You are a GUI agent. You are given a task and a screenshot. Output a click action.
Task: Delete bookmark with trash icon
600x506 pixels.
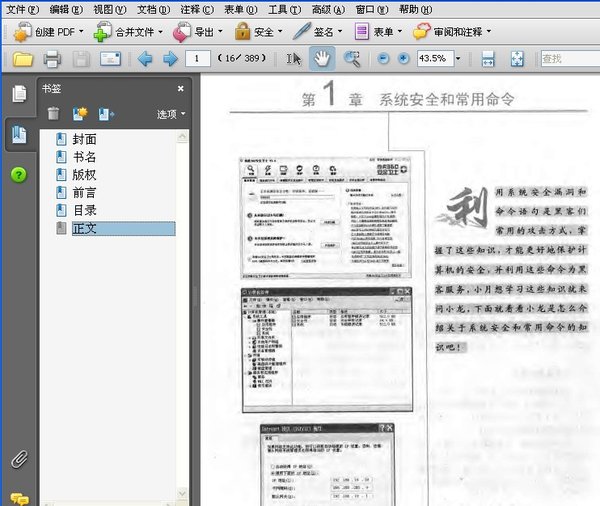(53, 114)
